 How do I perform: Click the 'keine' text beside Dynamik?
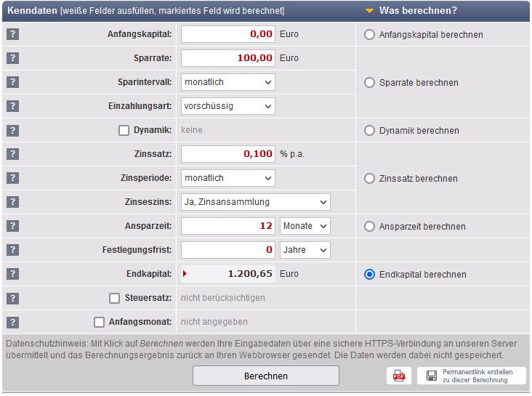pos(192,130)
